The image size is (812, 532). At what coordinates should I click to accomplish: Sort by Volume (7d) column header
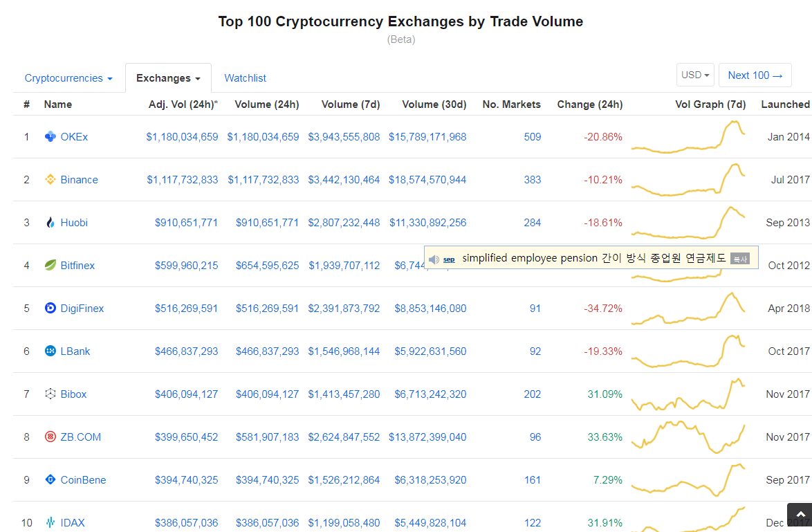[351, 104]
